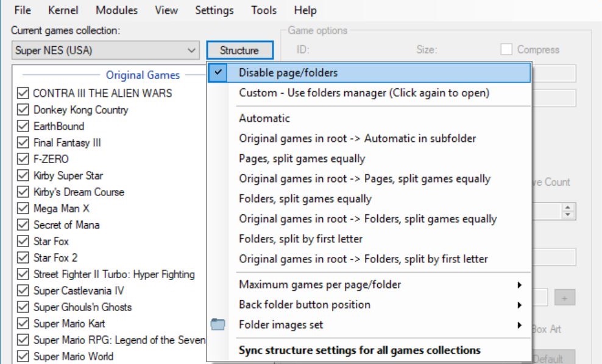Uncheck Super Ghouls'n Ghosts
Viewport: 602px width, 364px height.
pyautogui.click(x=23, y=307)
